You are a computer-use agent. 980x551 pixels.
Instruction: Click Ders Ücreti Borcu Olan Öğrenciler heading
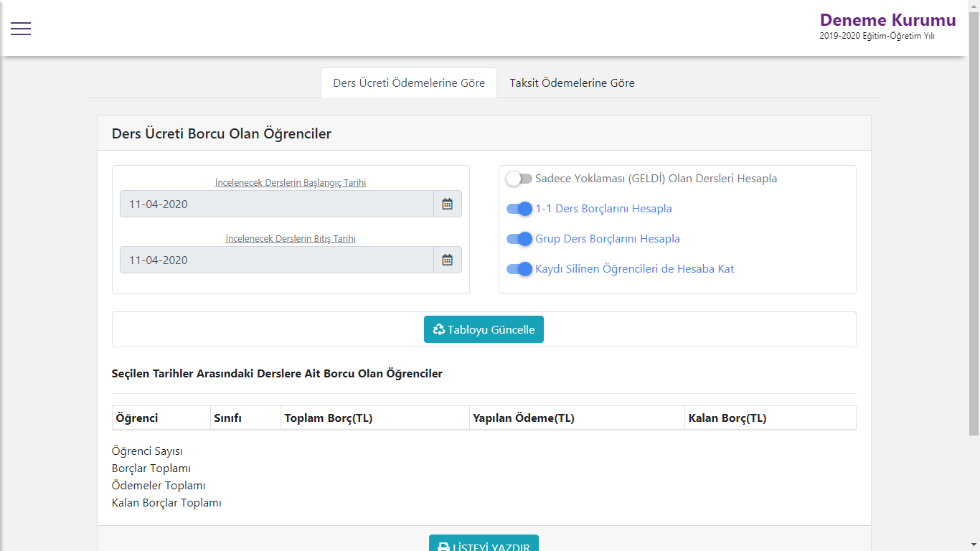coord(222,133)
